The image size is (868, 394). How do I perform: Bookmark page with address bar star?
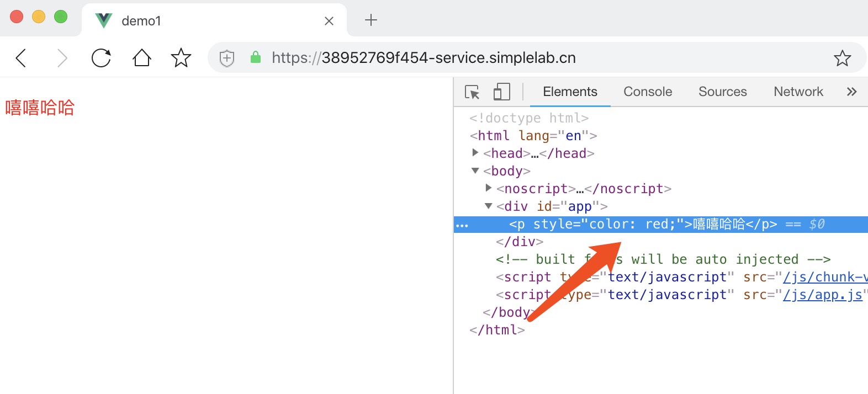tap(842, 58)
